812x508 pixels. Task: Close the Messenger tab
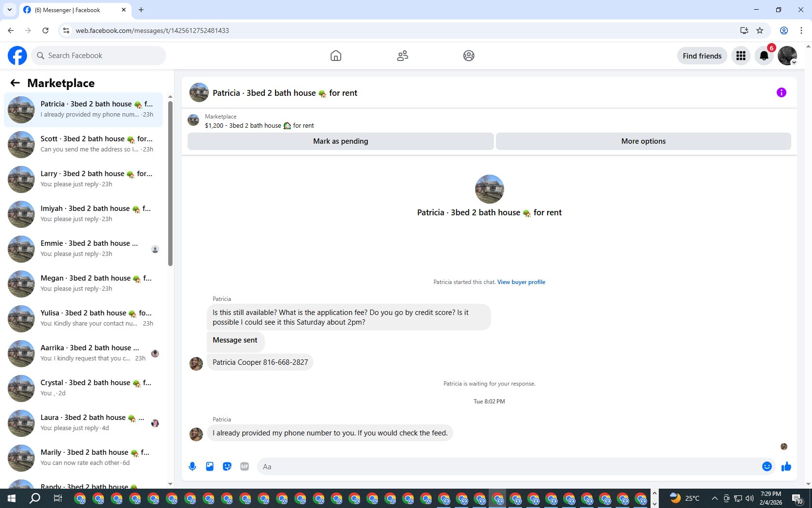coord(124,10)
